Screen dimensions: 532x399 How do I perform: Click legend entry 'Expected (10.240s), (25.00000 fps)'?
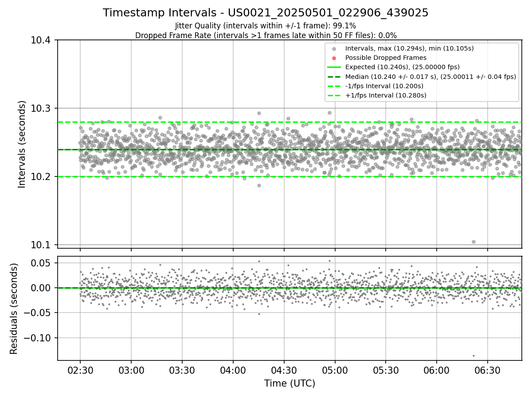tap(403, 67)
